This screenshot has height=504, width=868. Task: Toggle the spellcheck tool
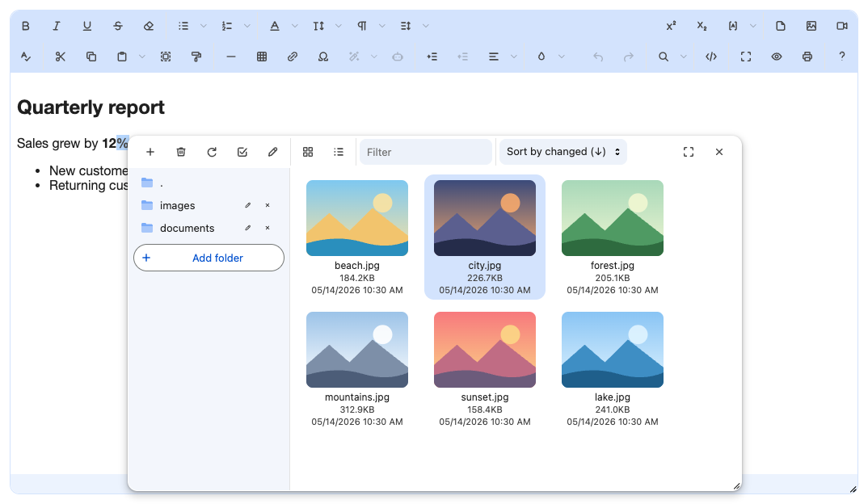click(x=26, y=57)
